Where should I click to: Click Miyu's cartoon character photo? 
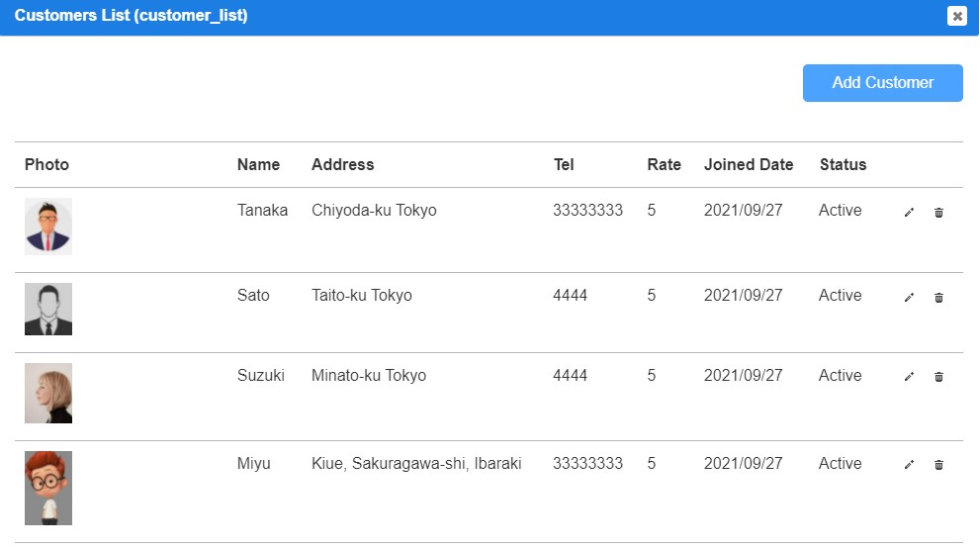click(x=48, y=488)
